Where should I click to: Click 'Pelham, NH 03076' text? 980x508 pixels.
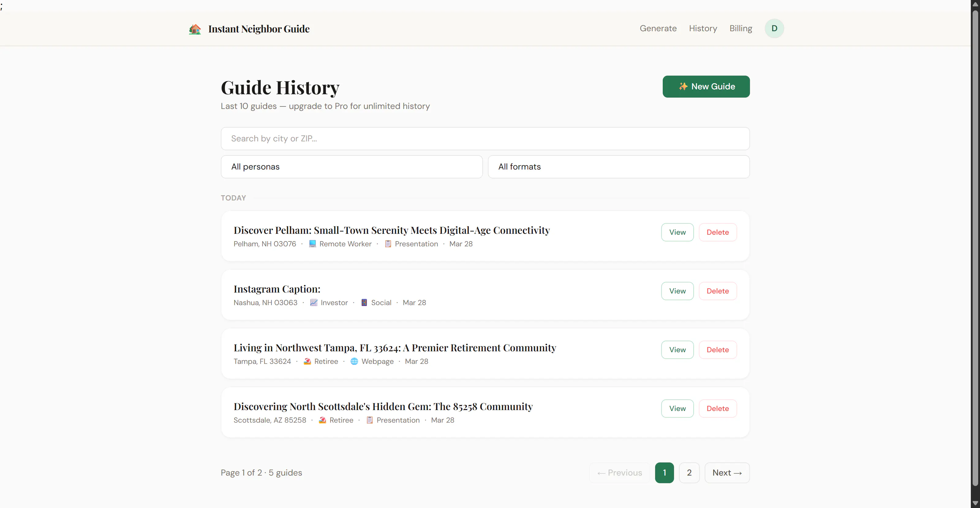click(265, 244)
